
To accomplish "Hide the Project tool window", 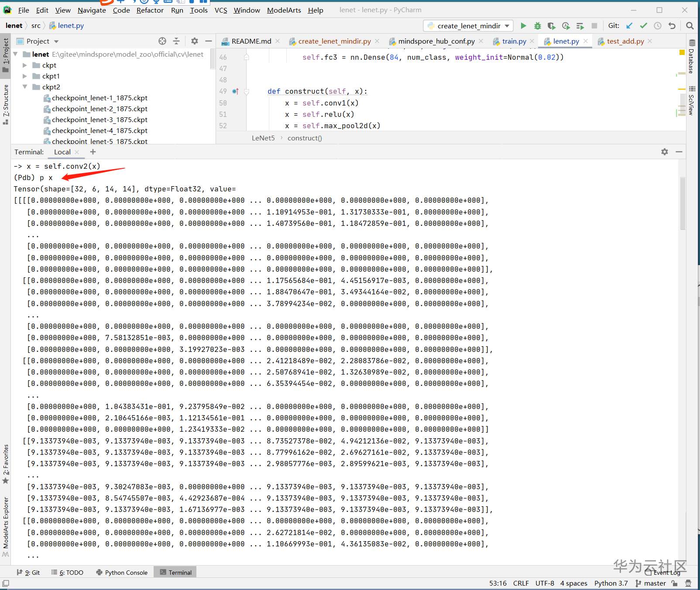I will coord(209,41).
